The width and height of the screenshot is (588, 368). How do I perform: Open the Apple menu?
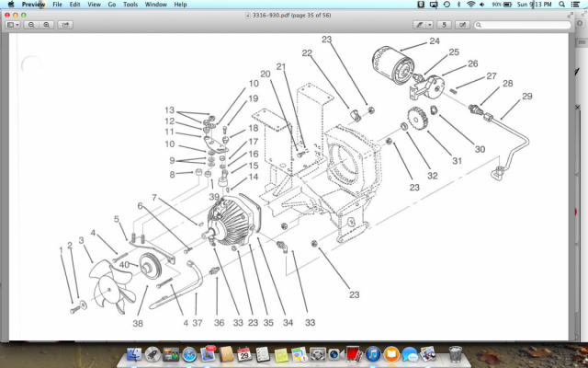click(x=9, y=5)
